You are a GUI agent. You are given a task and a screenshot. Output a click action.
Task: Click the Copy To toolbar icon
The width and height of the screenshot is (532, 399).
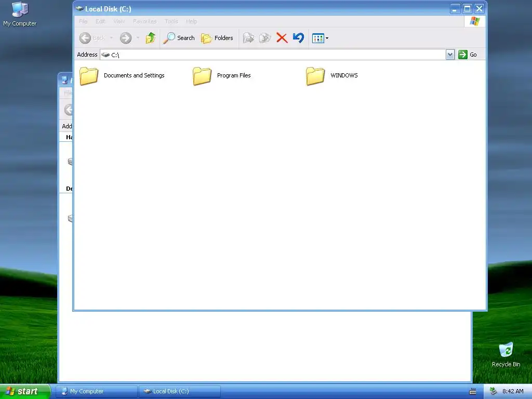pyautogui.click(x=265, y=38)
